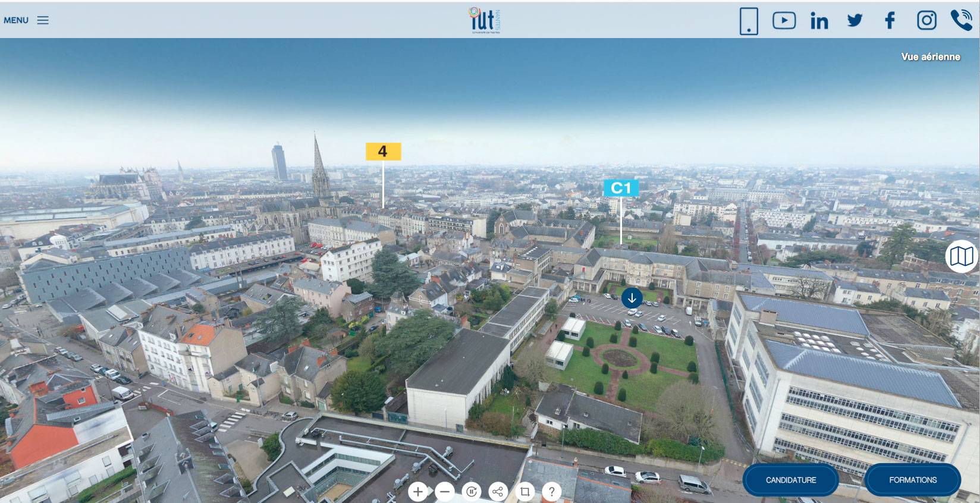This screenshot has width=980, height=503.
Task: Pause the auto-rotation of the panorama
Action: pyautogui.click(x=472, y=492)
